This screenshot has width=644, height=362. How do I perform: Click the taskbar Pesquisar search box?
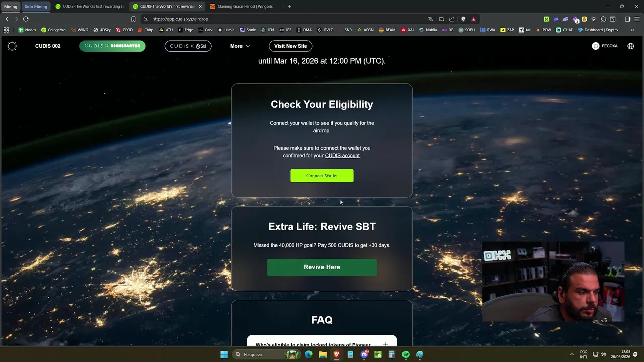tap(267, 354)
